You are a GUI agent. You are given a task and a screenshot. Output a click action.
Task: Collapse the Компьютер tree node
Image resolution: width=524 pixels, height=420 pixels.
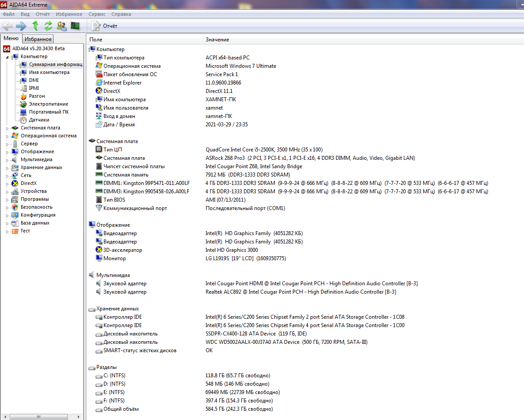coord(7,57)
